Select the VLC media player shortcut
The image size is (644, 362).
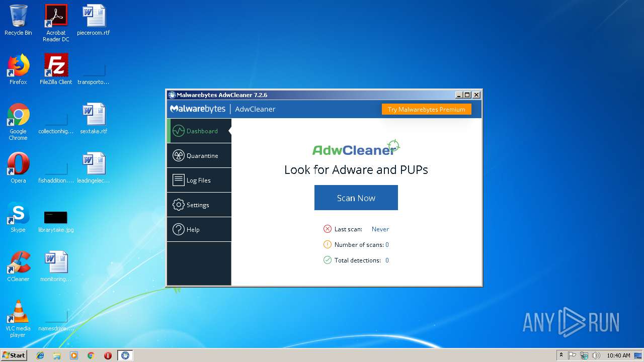(x=18, y=319)
